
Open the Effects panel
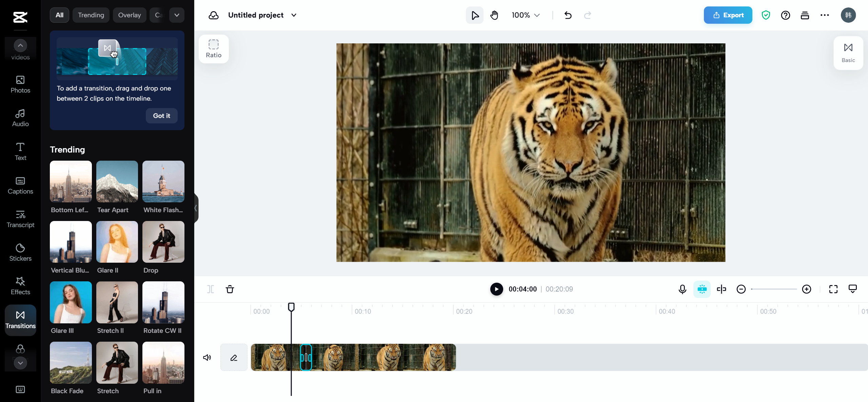click(x=20, y=286)
